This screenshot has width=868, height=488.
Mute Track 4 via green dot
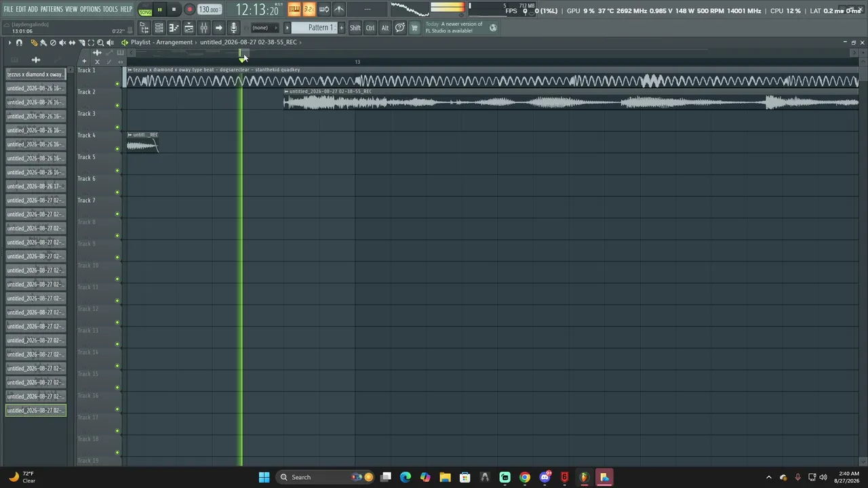pyautogui.click(x=117, y=149)
